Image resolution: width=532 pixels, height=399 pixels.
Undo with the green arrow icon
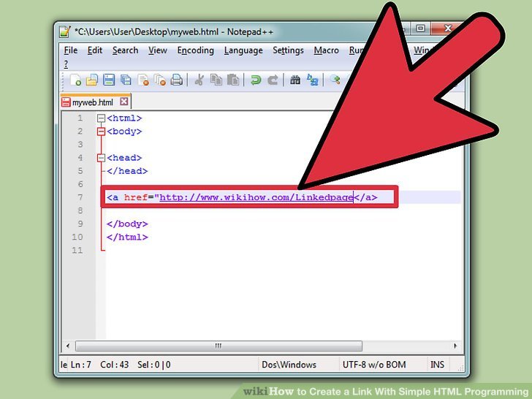click(x=256, y=80)
